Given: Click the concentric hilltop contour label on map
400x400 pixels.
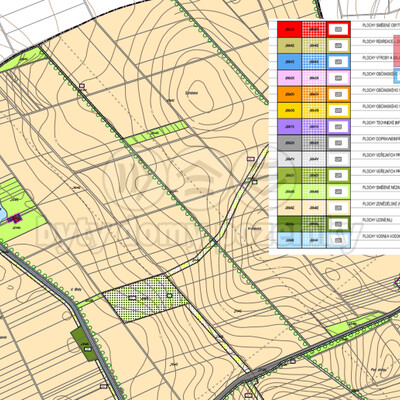Looking at the screenshot, I should (191, 93).
